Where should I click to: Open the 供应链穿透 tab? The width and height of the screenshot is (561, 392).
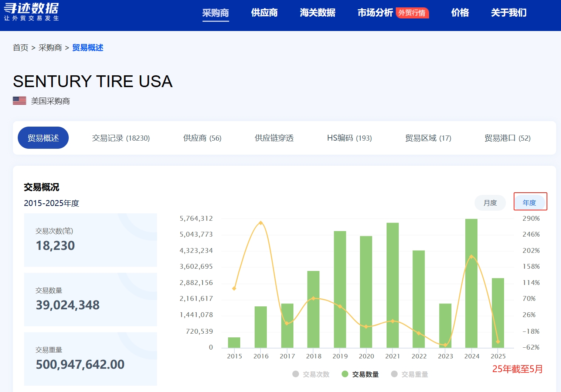pos(274,138)
